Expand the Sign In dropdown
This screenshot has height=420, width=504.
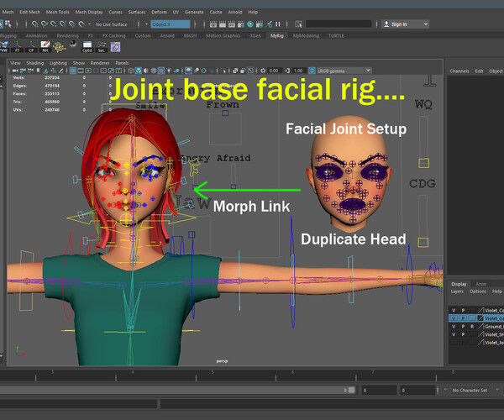[426, 24]
